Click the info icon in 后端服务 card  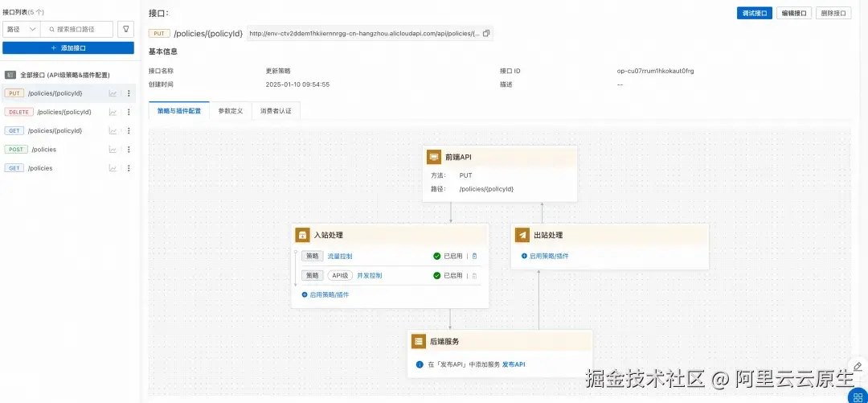pos(420,364)
